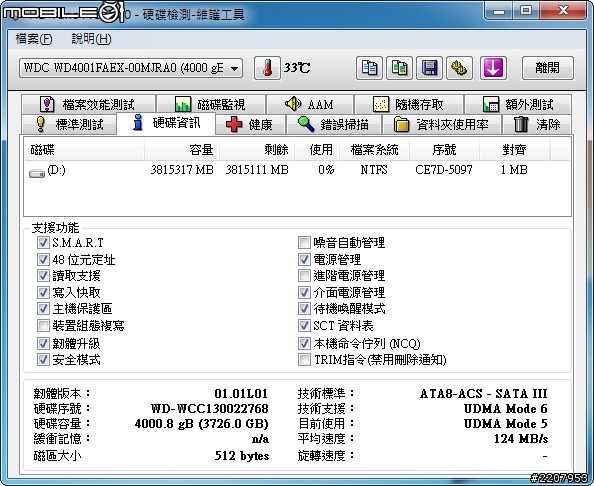This screenshot has height=486, width=594.
Task: Click the NTFS file system cell
Action: pos(374,170)
